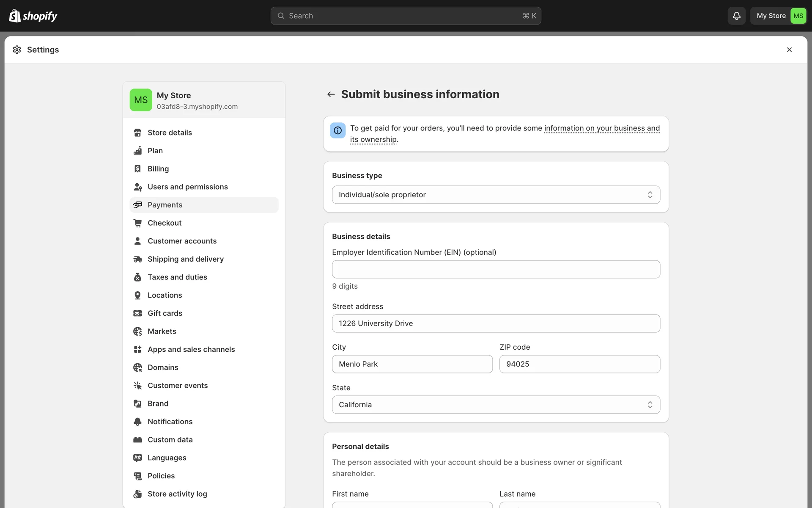Viewport: 812px width, 508px height.
Task: Click the EIN input field
Action: (x=496, y=269)
